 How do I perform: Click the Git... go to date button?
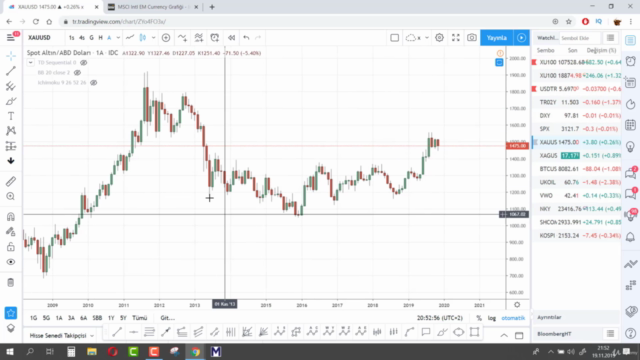[x=167, y=318]
